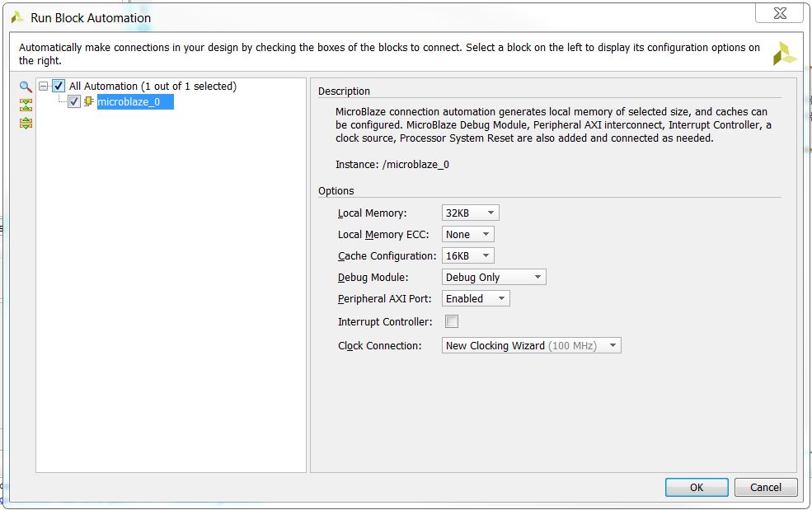
Task: Toggle the All Automation checkbox
Action: [59, 86]
